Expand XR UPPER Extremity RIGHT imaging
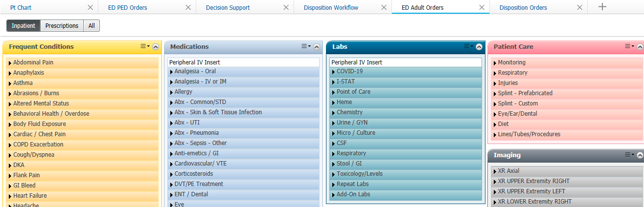The width and height of the screenshot is (644, 207). [533, 181]
